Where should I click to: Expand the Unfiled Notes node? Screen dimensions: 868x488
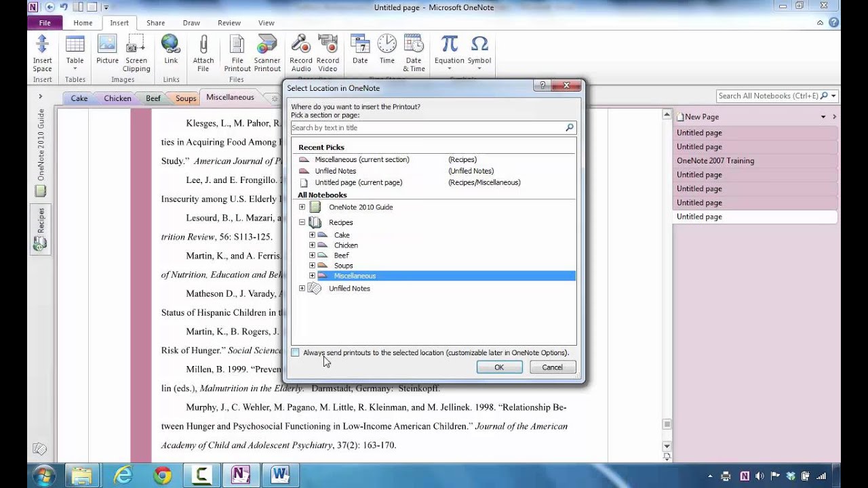click(x=302, y=288)
